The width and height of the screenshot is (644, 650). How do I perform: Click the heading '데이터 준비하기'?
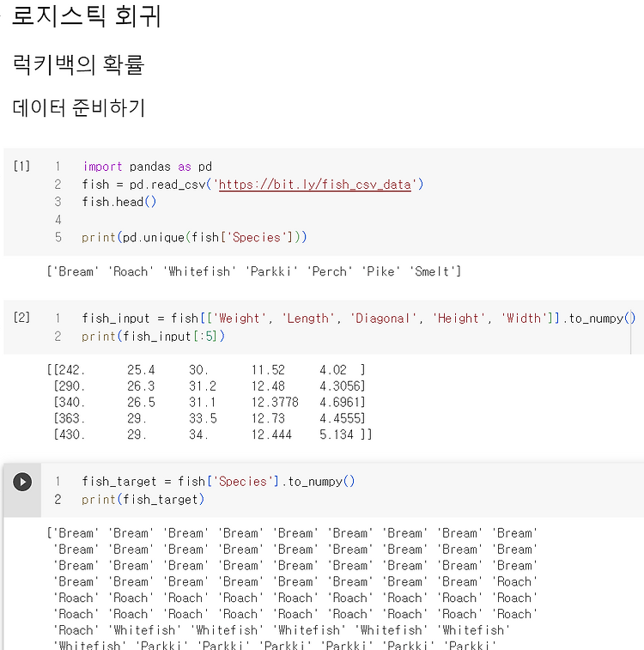pyautogui.click(x=79, y=108)
